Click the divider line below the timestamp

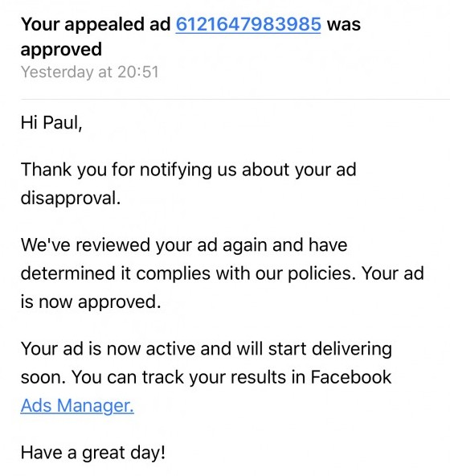235,99
